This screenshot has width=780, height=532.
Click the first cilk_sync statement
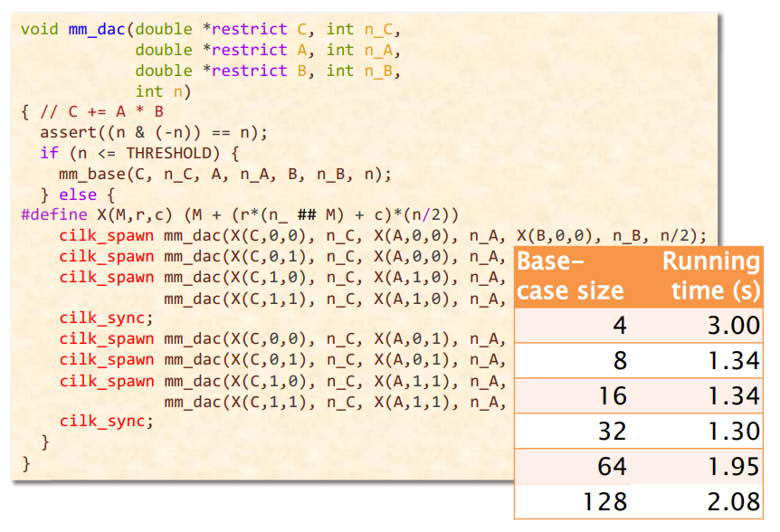click(x=106, y=318)
